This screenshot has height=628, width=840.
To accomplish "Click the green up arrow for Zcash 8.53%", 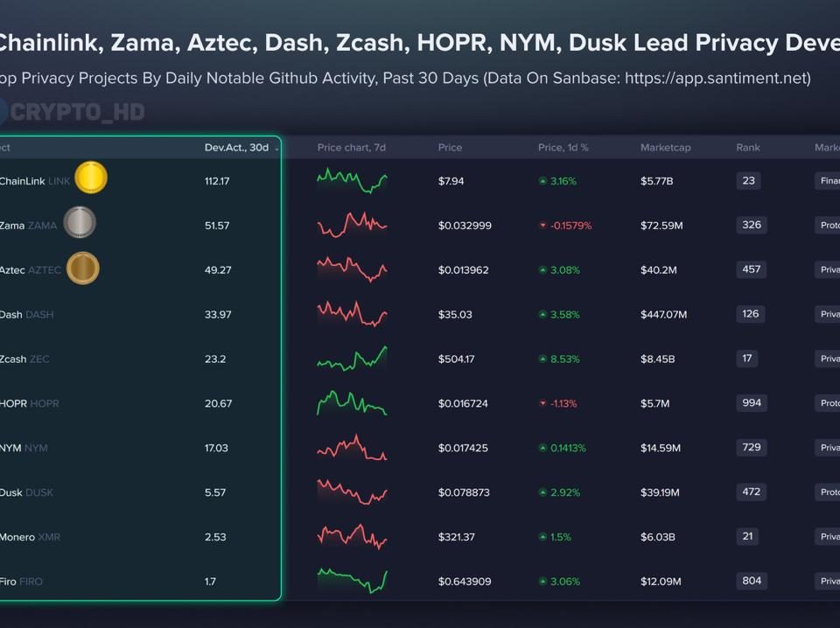I will point(542,359).
